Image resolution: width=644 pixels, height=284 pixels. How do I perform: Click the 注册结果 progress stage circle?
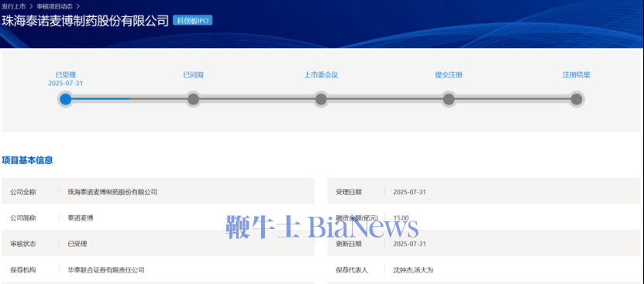(x=577, y=99)
